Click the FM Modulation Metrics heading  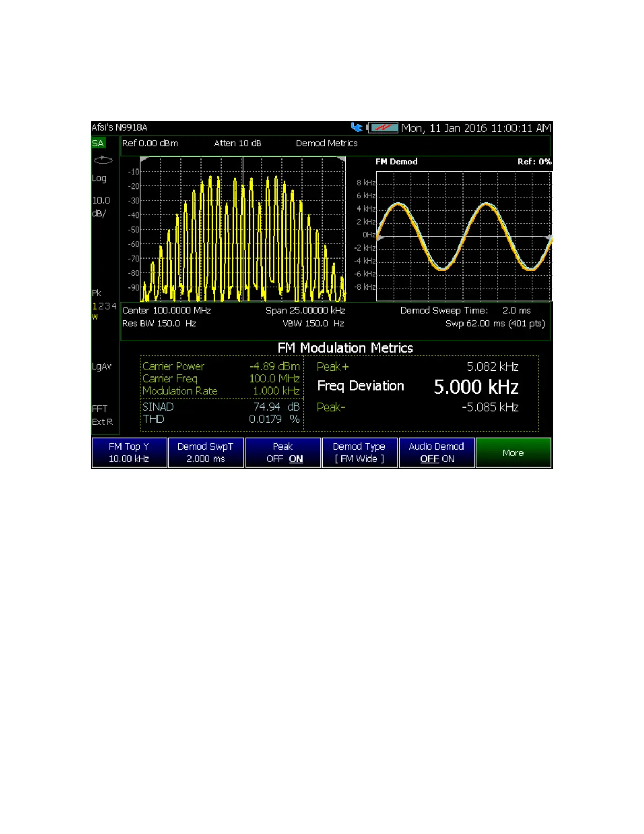point(346,348)
